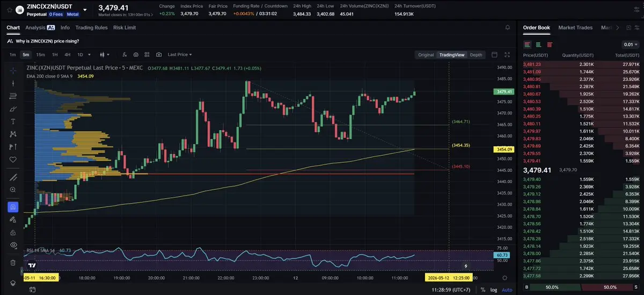
Task: Select the ruler measure tool
Action: pyautogui.click(x=13, y=177)
